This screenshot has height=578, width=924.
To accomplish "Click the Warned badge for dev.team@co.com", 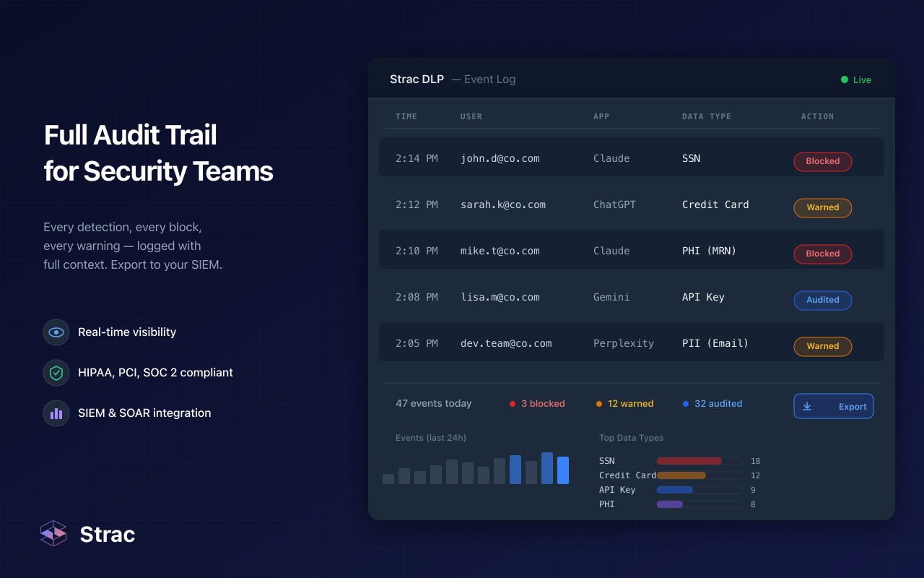I will [823, 347].
